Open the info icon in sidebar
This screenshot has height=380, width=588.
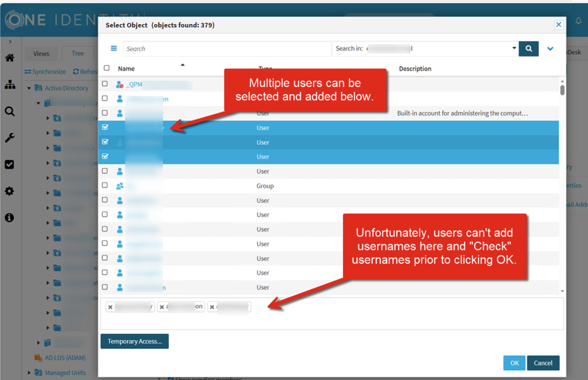[9, 218]
